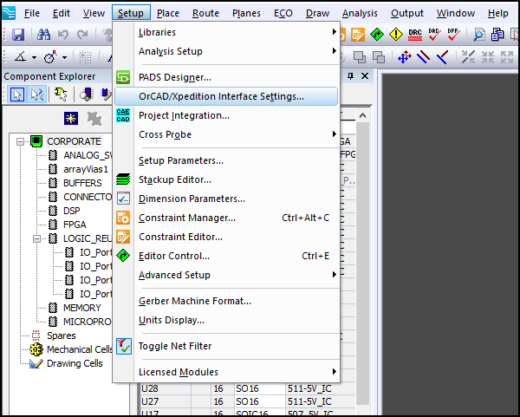The image size is (520, 417).
Task: Click the chip with cursor icon in explorer toolbar
Action: (61, 95)
